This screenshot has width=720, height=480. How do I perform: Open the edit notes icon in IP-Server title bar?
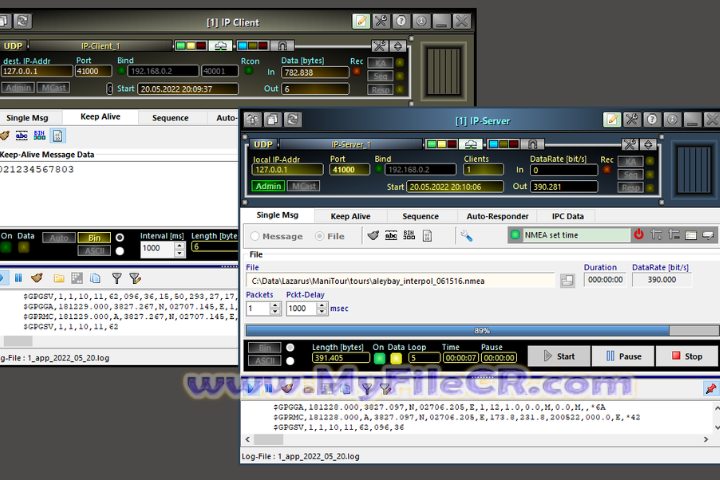tap(612, 120)
